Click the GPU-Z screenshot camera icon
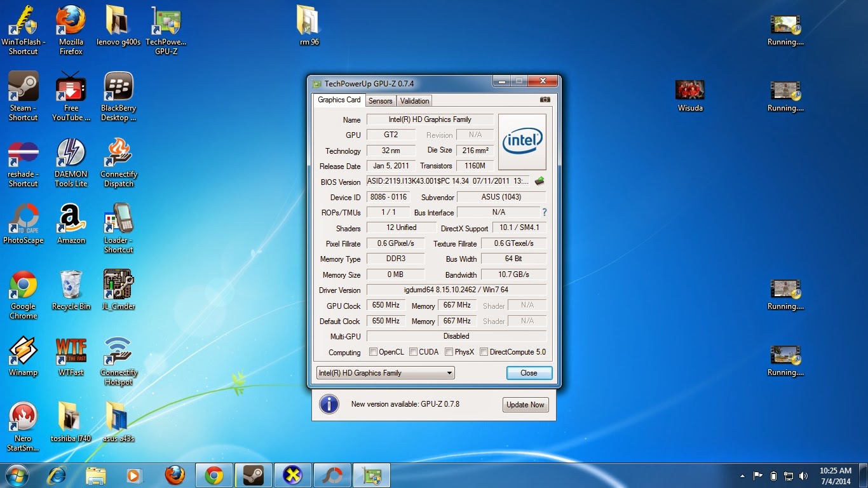Viewport: 868px width, 488px height. [545, 100]
